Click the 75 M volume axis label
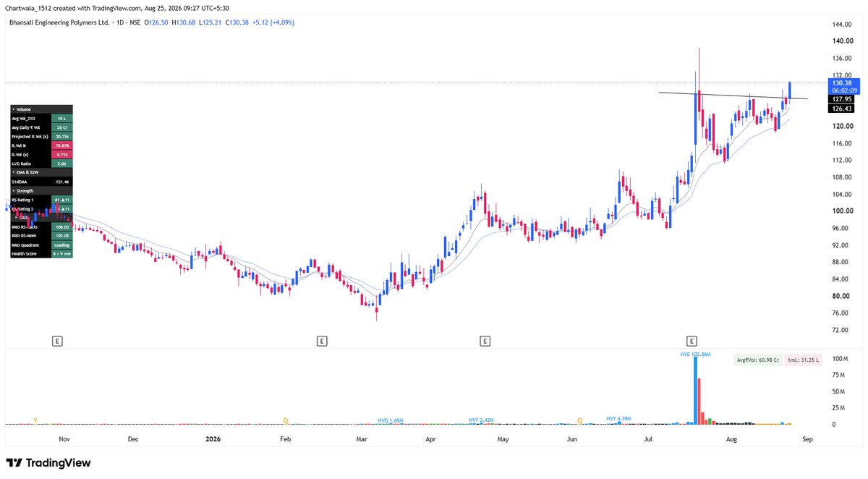Screen dimensions: 868x479 (x=839, y=375)
